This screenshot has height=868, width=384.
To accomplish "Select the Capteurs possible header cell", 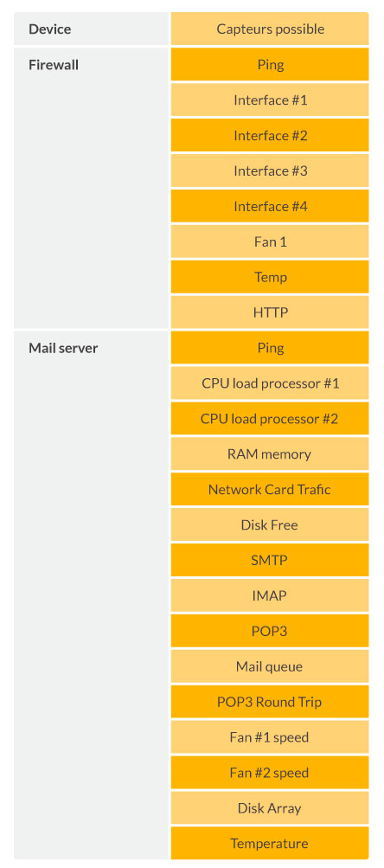I will [270, 29].
